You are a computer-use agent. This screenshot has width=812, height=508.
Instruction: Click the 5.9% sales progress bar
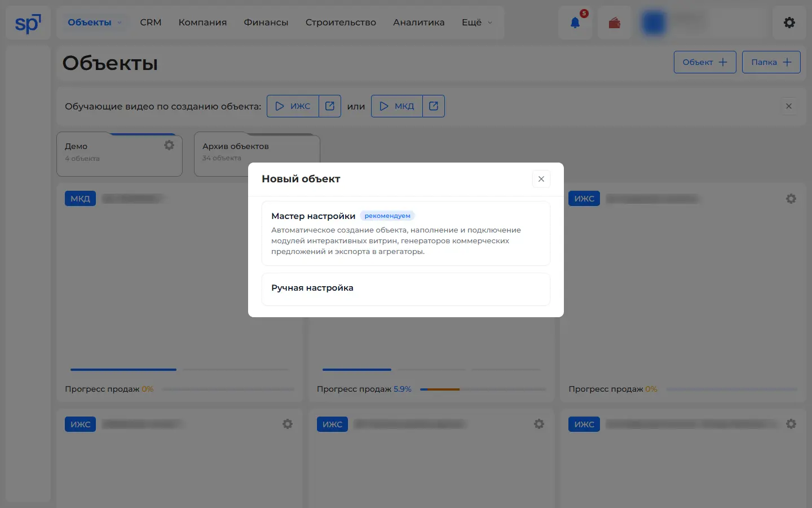click(483, 389)
